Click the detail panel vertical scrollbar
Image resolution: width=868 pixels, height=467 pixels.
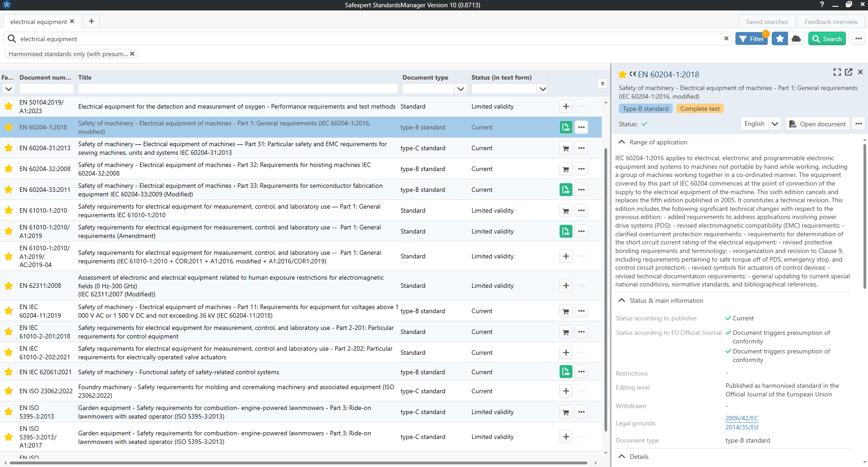click(x=865, y=216)
